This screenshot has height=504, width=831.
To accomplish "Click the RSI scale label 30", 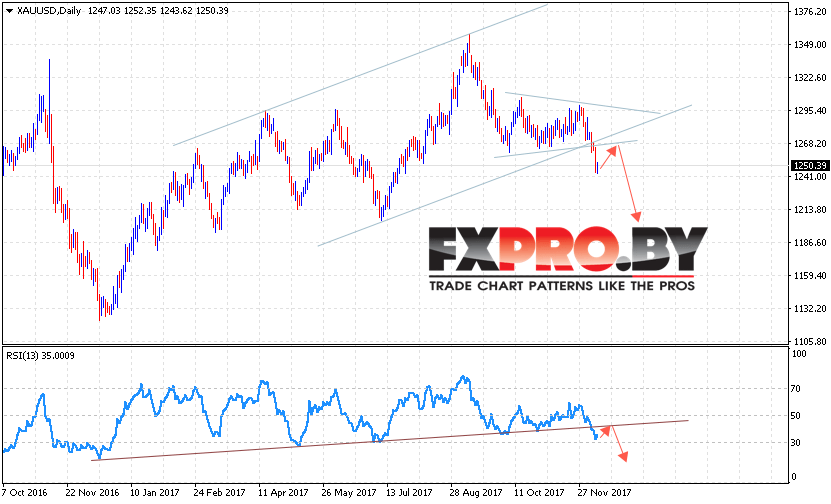I will click(x=795, y=442).
